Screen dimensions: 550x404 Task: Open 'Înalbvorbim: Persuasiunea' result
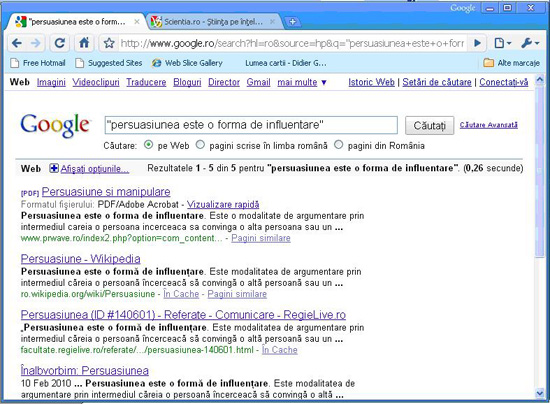[x=85, y=371]
